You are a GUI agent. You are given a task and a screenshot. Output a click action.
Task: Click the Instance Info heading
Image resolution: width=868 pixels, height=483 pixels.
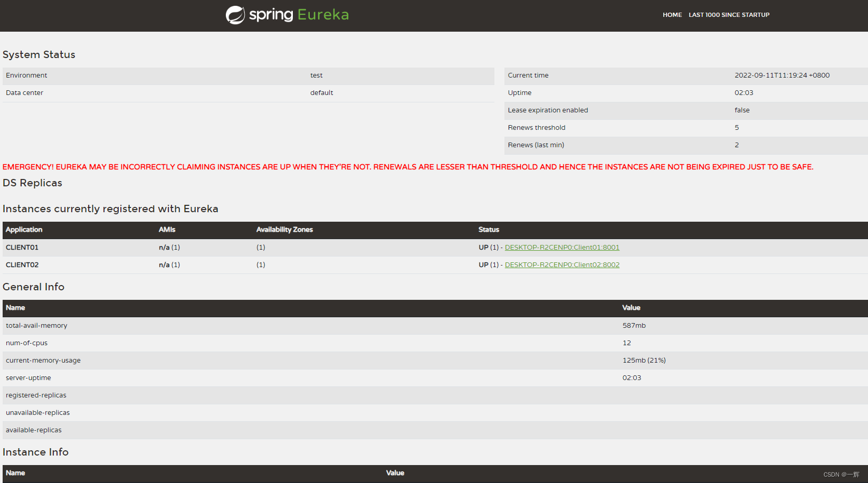pos(35,452)
